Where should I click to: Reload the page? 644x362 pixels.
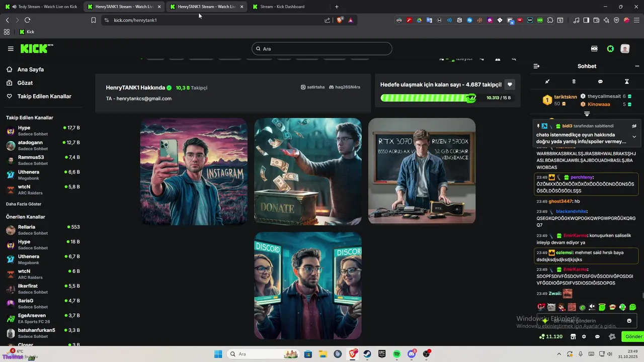(x=27, y=20)
